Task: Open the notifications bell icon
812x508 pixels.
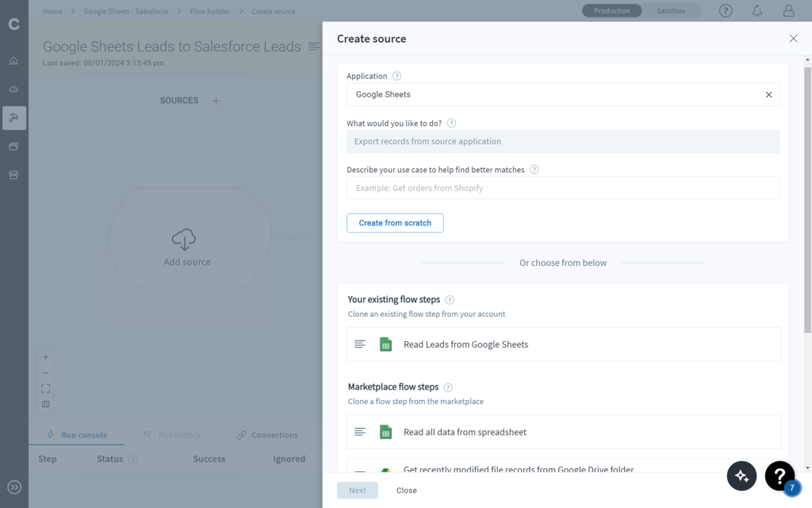Action: click(756, 11)
